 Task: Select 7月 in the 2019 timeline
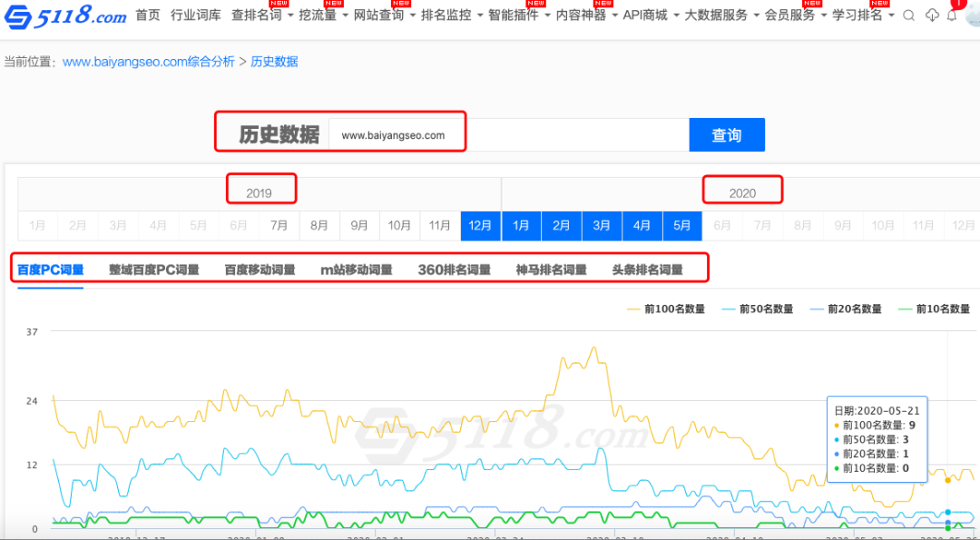tap(279, 226)
